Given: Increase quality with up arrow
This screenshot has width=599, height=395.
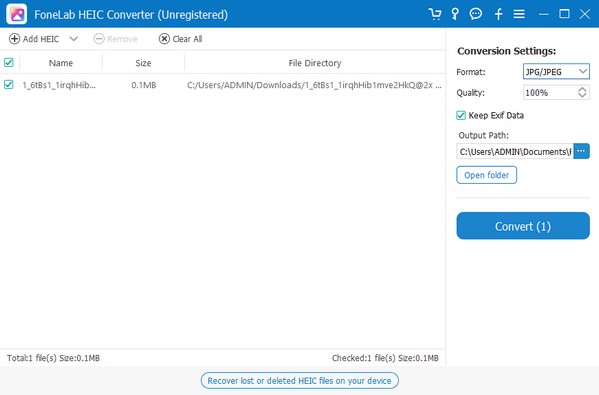Looking at the screenshot, I should [582, 89].
